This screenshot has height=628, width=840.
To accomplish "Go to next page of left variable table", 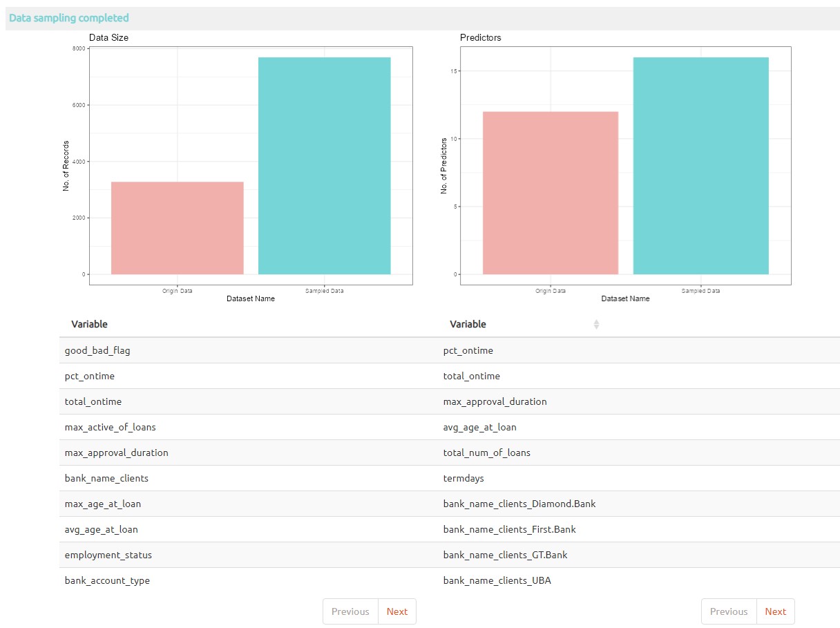I will point(397,611).
